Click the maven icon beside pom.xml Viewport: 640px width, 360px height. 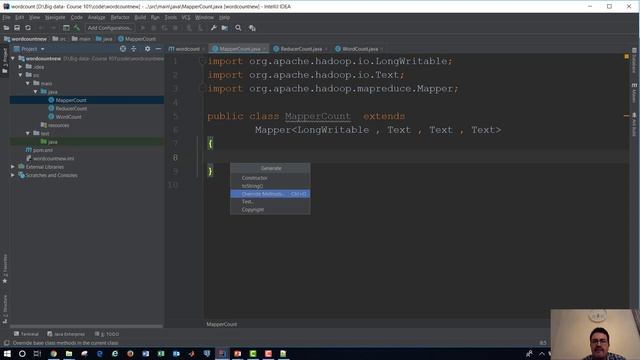(x=28, y=150)
